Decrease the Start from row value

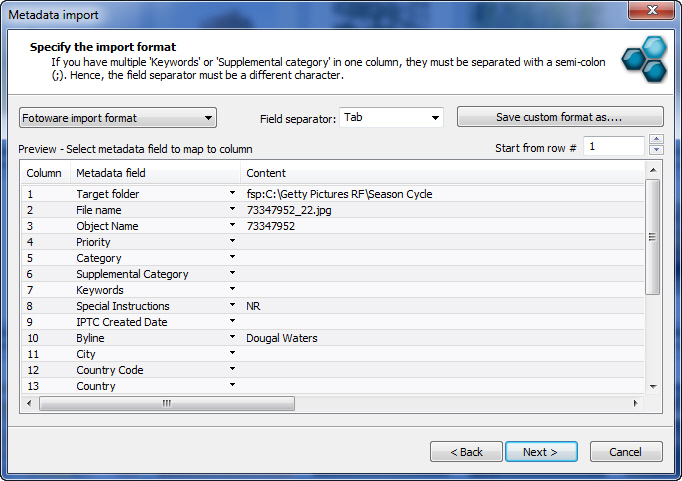(x=656, y=152)
